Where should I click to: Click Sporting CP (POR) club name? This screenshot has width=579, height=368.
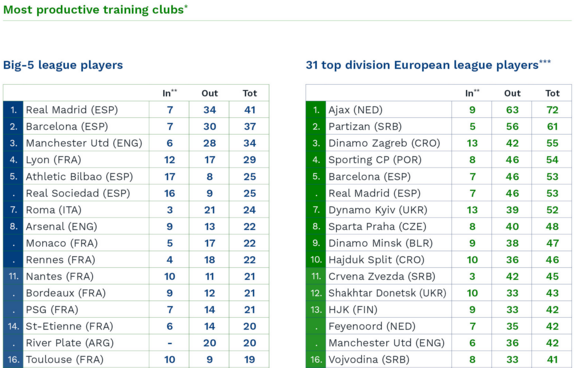point(375,160)
